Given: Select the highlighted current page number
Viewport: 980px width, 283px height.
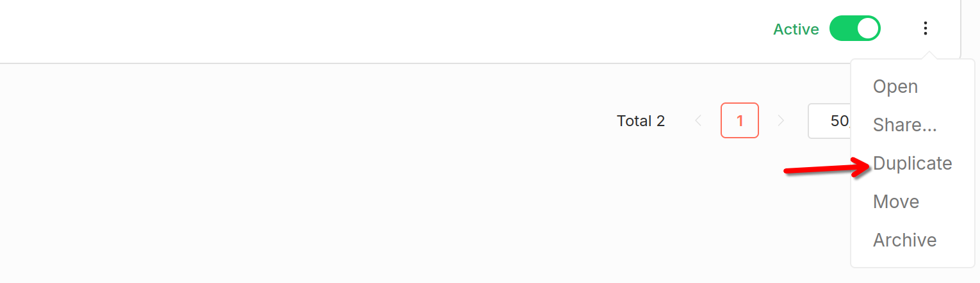Looking at the screenshot, I should coord(740,120).
